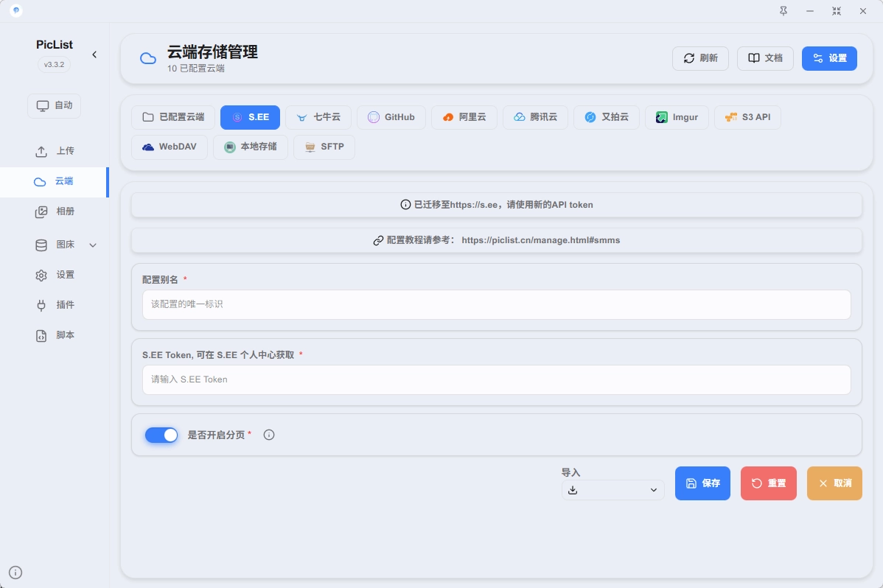Click the 10 已配置云端 subtitle text
883x588 pixels.
pos(195,69)
